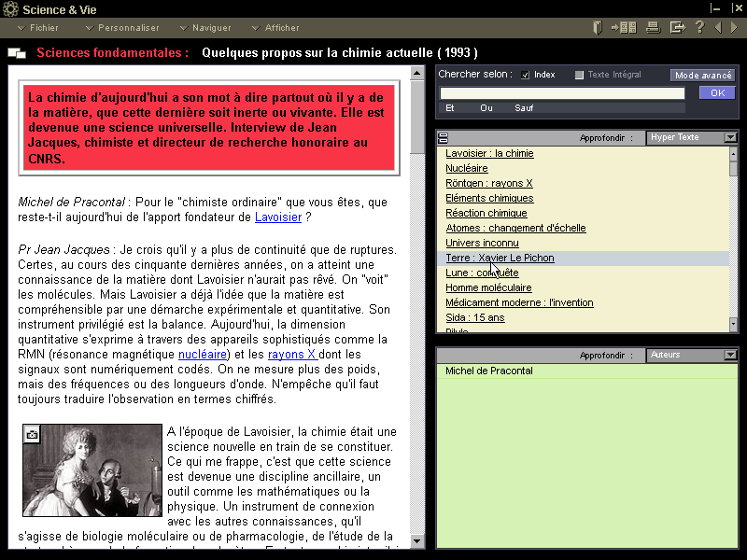Open 'Univers inconnu' list entry
The width and height of the screenshot is (747, 560).
(x=482, y=243)
